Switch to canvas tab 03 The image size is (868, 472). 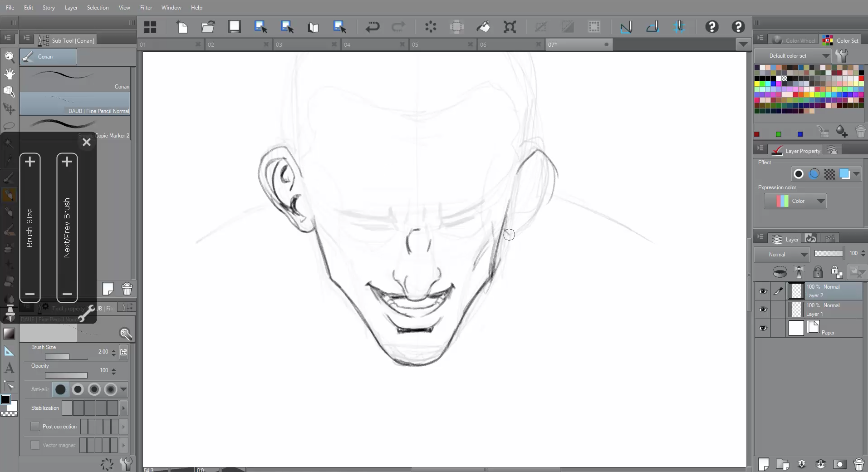click(306, 44)
